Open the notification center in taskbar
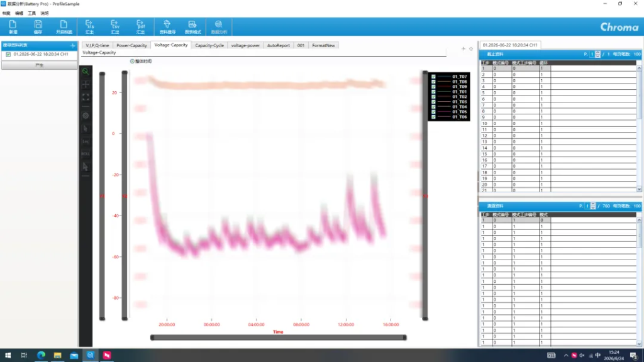 click(634, 356)
